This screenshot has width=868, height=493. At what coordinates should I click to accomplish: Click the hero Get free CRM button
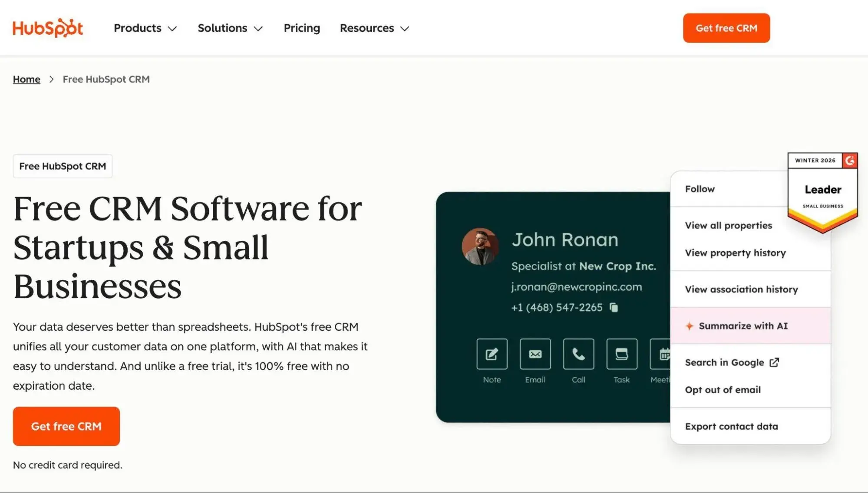[x=66, y=426]
